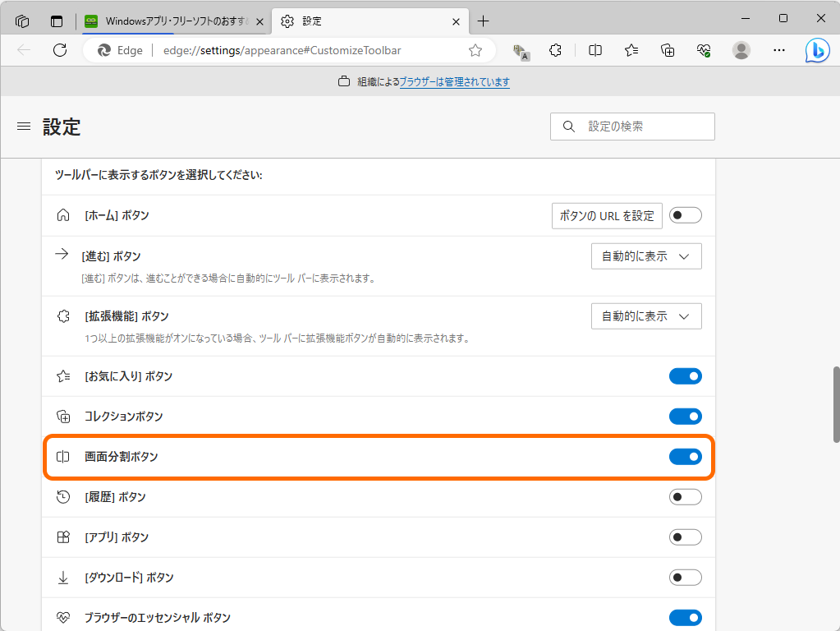This screenshot has width=840, height=631.
Task: Open Browser essentials heart icon
Action: pos(704,50)
